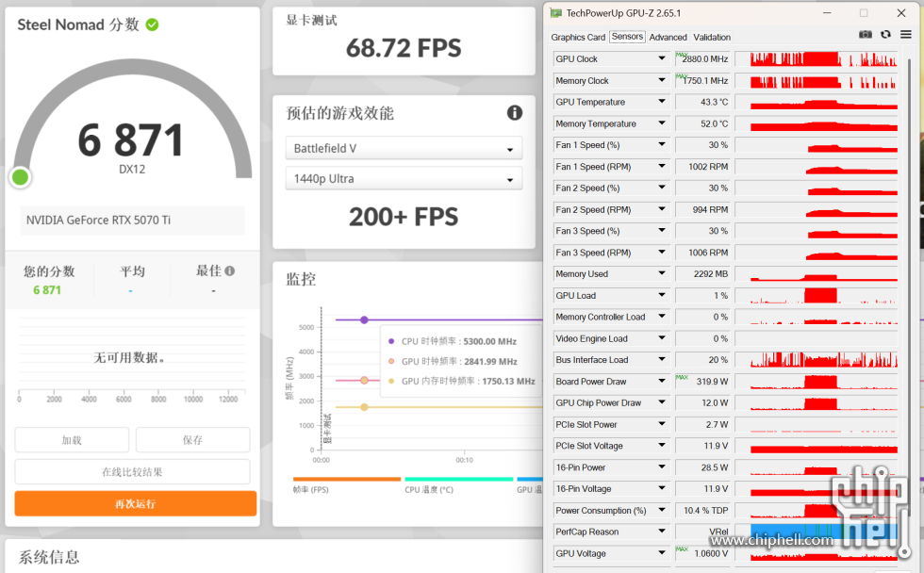Click the pink GPU clock marker on chart
Viewport: 924px width, 573px height.
tap(364, 381)
